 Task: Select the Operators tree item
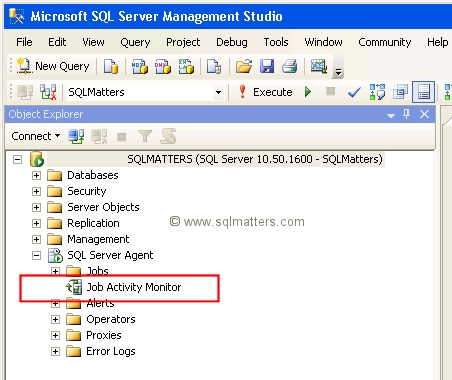click(111, 319)
